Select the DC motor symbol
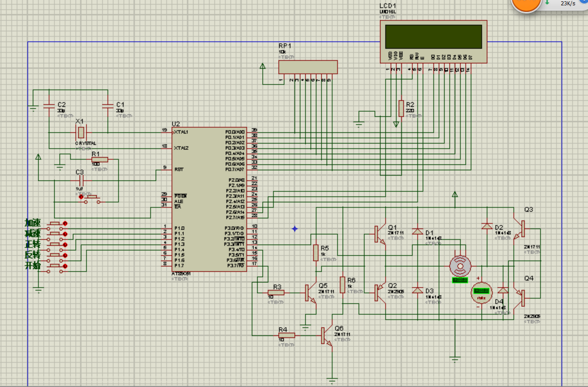Viewport: 588px width, 387px height. [459, 266]
